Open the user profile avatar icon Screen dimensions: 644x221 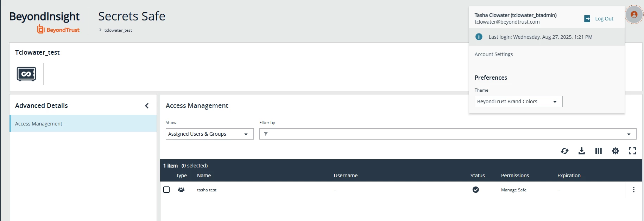coord(634,14)
